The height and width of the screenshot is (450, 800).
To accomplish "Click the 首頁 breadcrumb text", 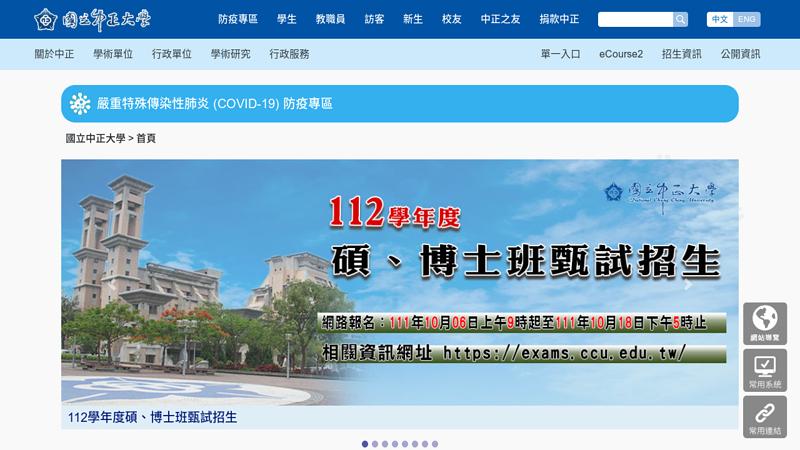I will [146, 138].
